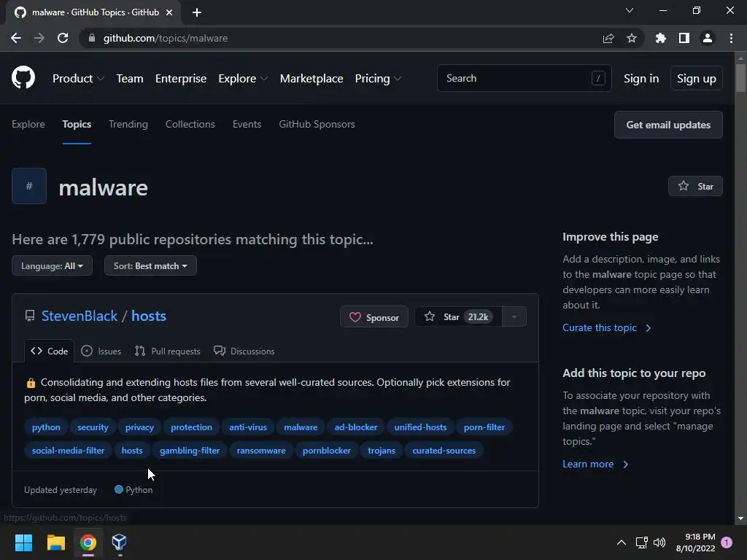Select the Topics tab
The image size is (747, 560).
coord(77,124)
